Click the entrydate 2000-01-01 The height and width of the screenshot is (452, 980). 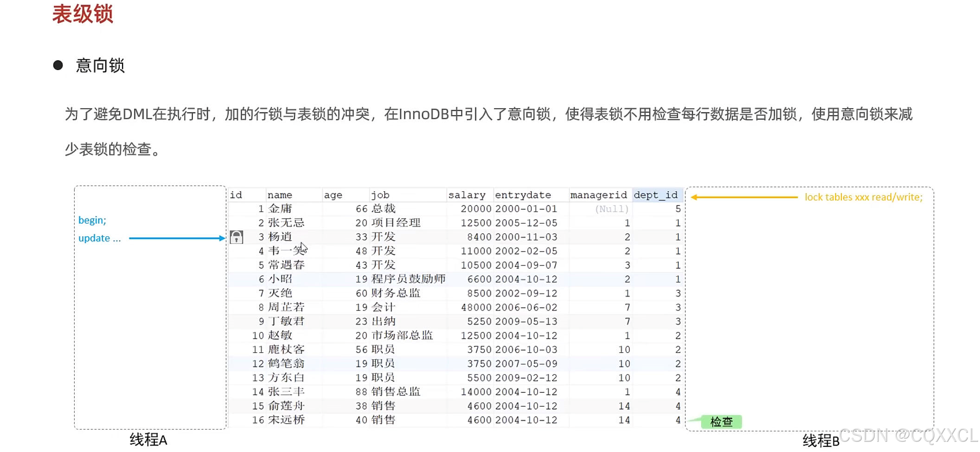tap(526, 209)
